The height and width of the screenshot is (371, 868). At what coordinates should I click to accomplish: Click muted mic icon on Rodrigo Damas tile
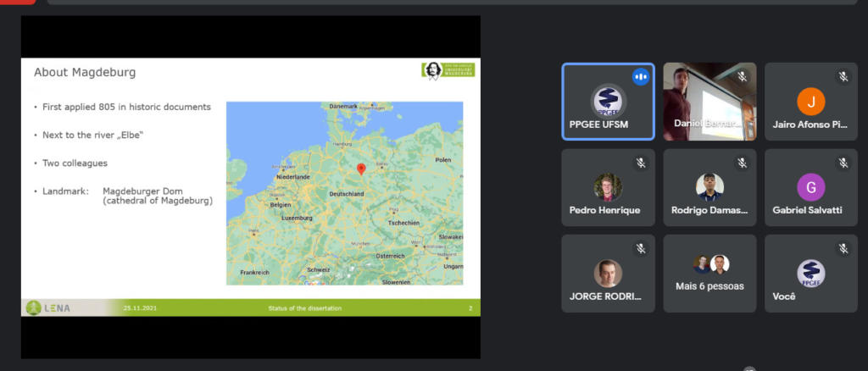click(742, 163)
